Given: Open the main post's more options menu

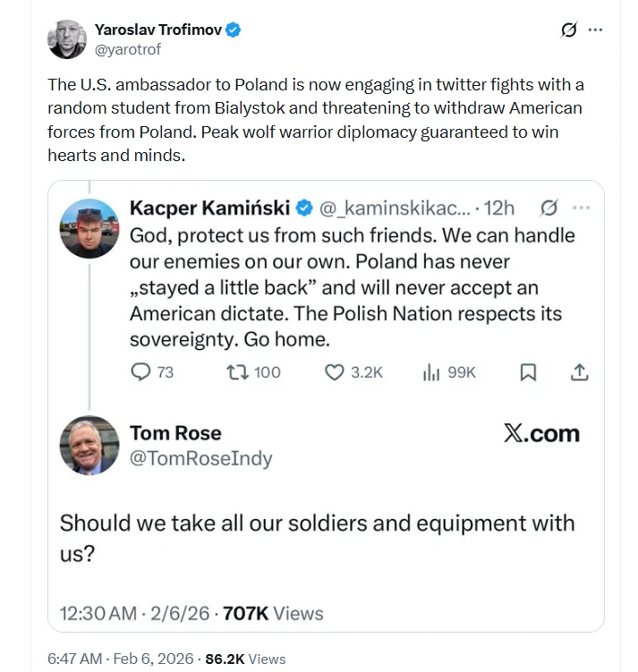Looking at the screenshot, I should (x=595, y=30).
